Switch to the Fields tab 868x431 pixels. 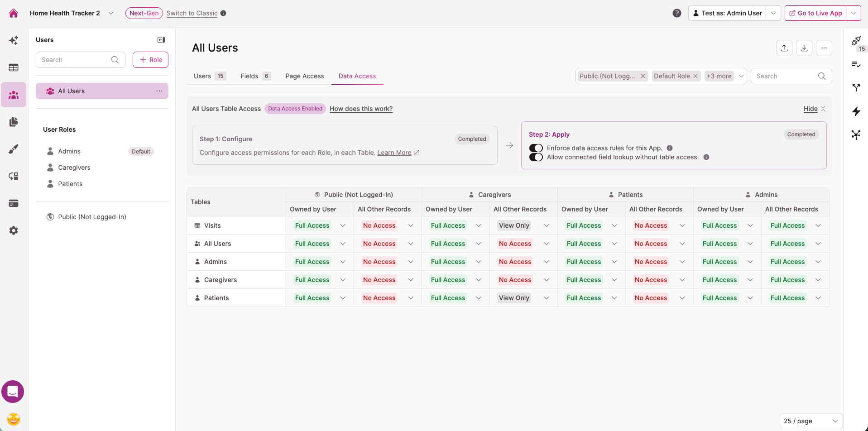tap(255, 76)
